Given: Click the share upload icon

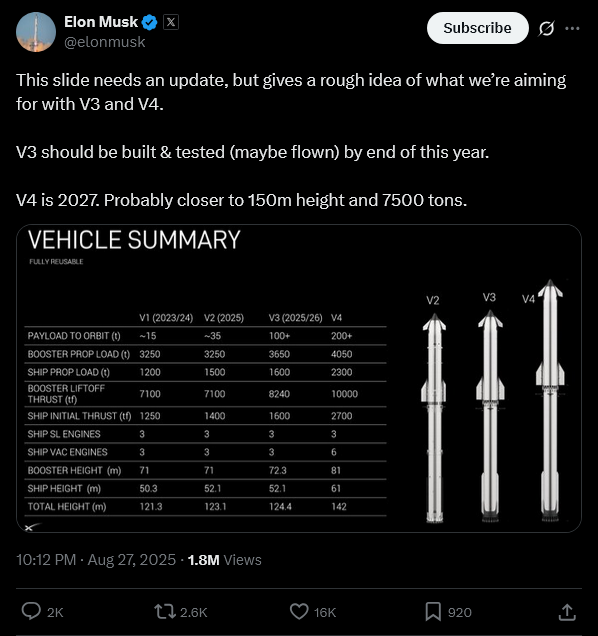Looking at the screenshot, I should click(567, 612).
